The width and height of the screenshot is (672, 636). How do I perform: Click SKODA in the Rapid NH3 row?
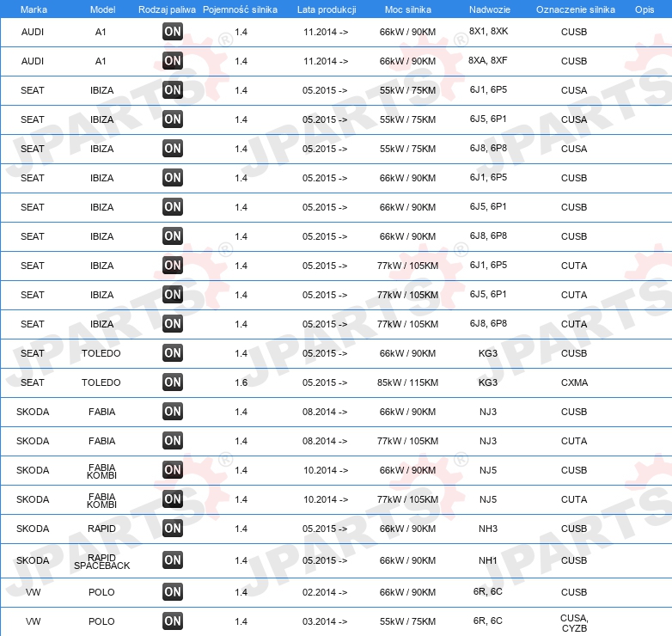click(33, 529)
